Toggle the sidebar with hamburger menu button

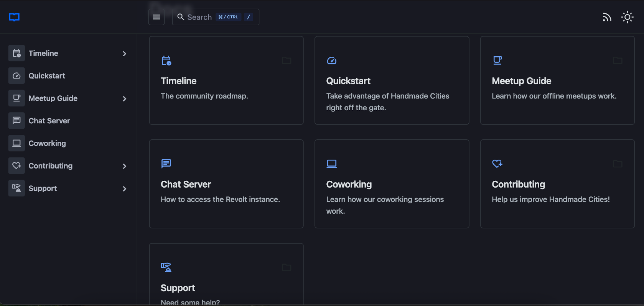click(156, 17)
